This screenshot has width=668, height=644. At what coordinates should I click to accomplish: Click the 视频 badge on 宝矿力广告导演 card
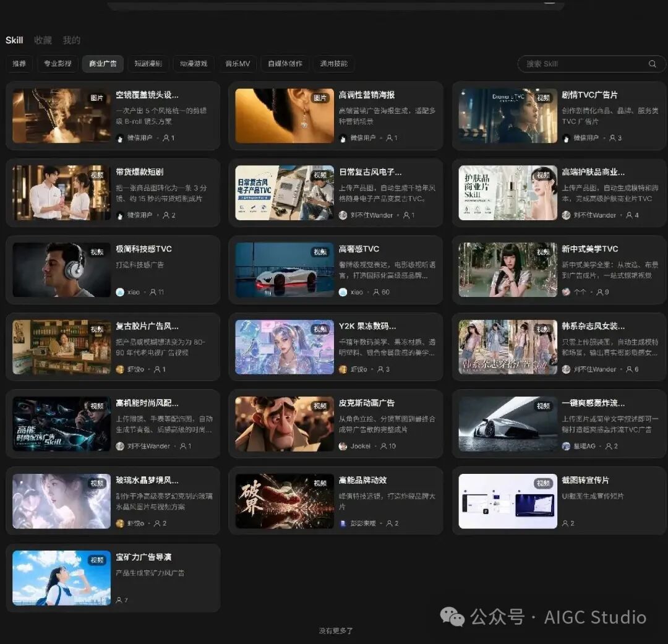pyautogui.click(x=97, y=560)
